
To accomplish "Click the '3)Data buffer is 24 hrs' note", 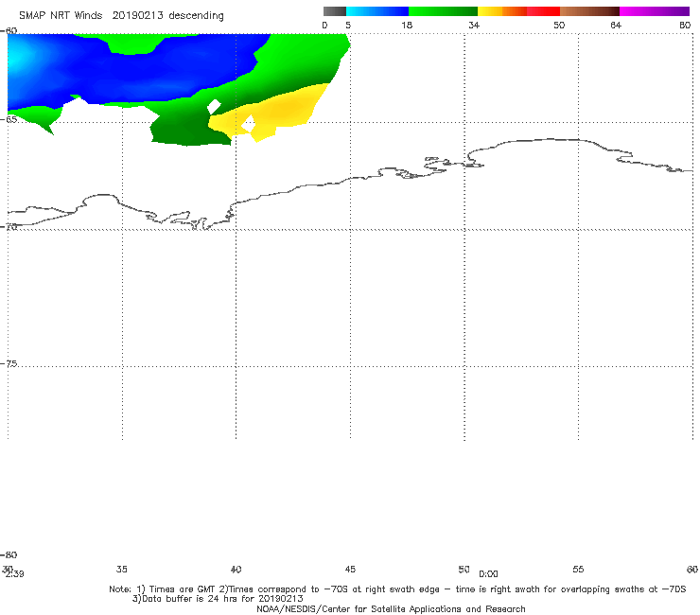I will (x=218, y=599).
